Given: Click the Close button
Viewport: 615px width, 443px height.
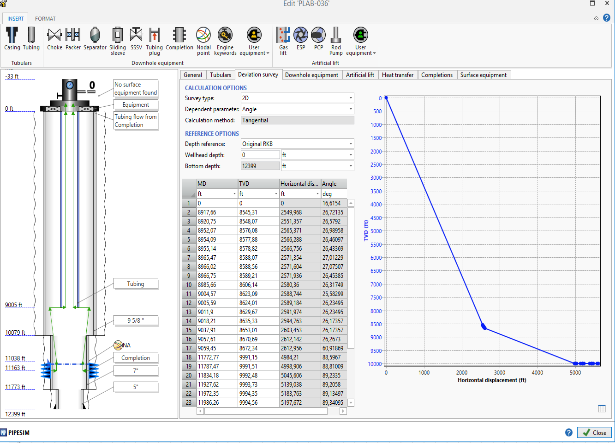Looking at the screenshot, I should [592, 433].
